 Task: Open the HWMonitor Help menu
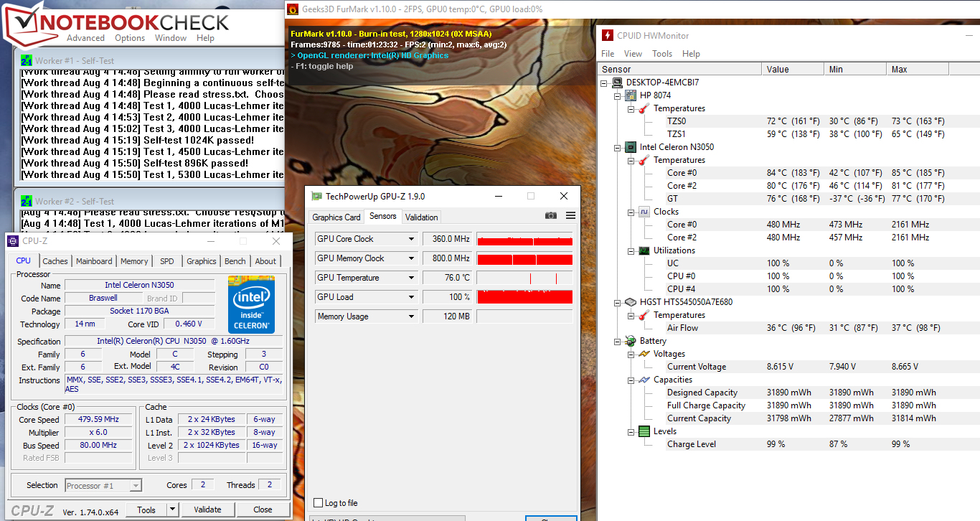coord(691,54)
